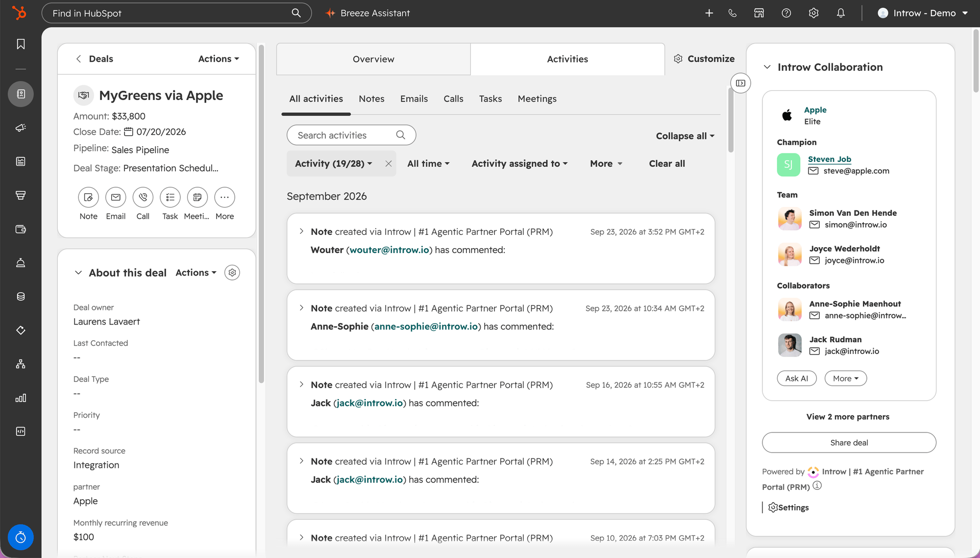Expand the note from Wouter
Screen dimensions: 980x558
301,231
